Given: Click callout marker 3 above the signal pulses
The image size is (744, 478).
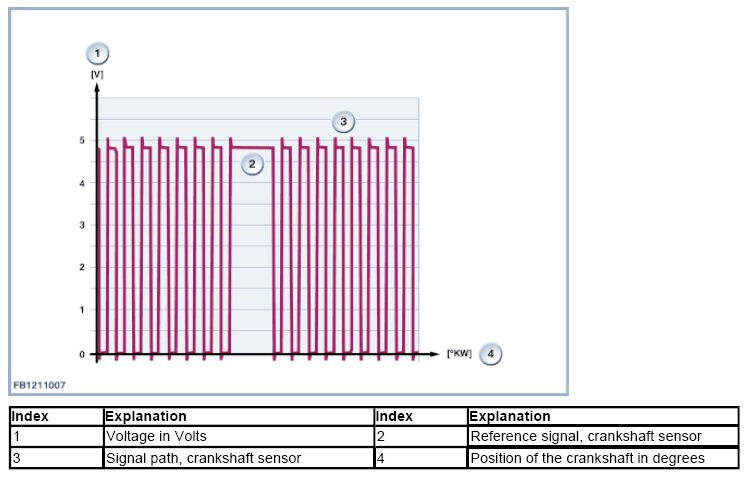Looking at the screenshot, I should click(343, 122).
